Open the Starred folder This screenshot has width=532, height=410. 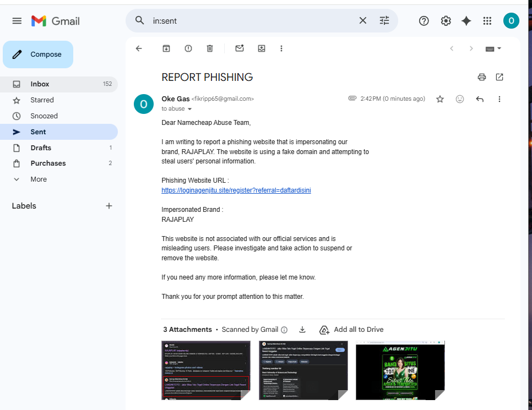59,100
